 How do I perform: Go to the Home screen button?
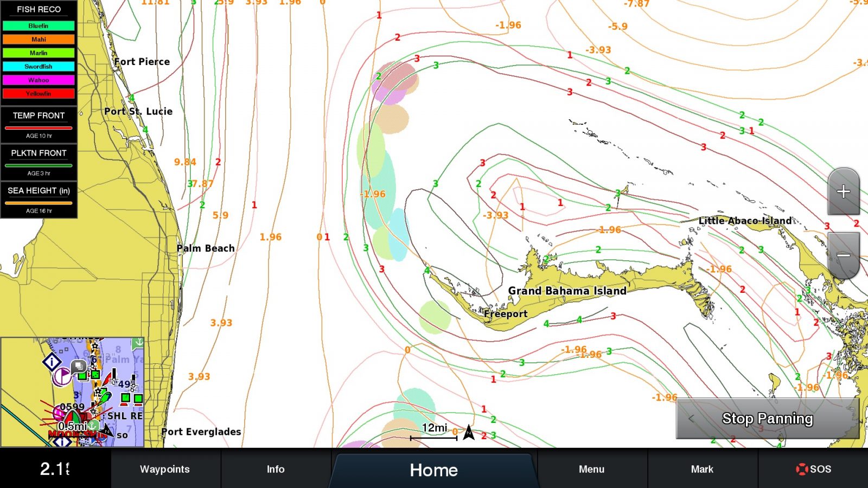tap(433, 470)
